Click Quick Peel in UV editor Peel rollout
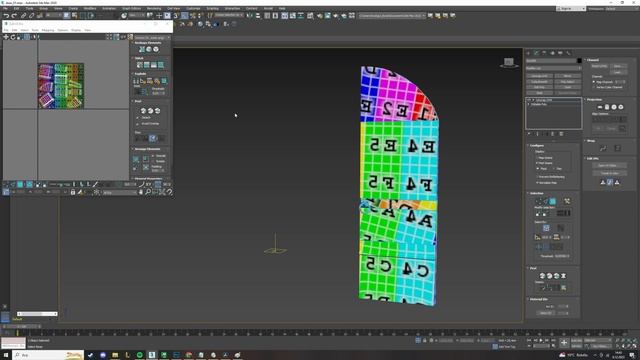 tap(143, 111)
